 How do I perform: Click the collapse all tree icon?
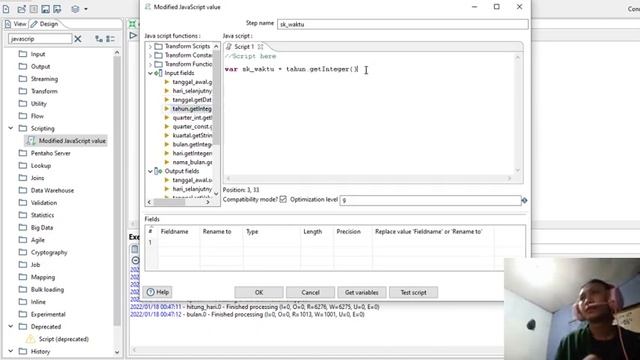pyautogui.click(x=110, y=39)
